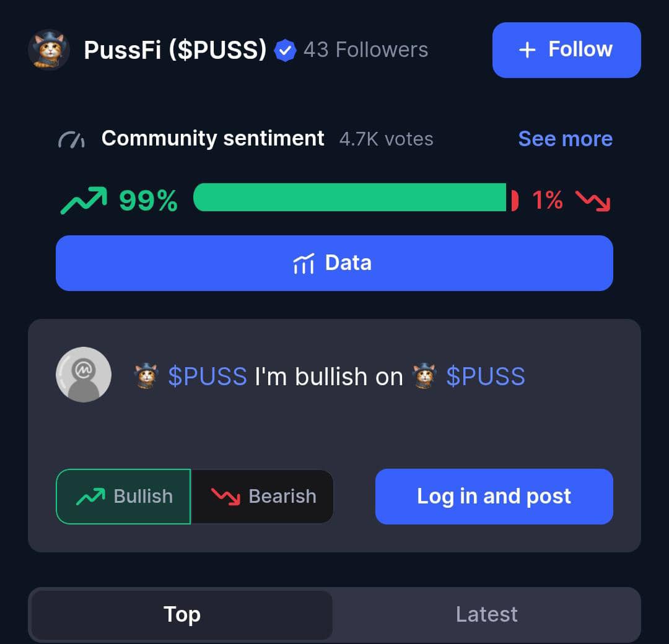
Task: Click the red bearish trend arrow beside 1%
Action: tap(593, 201)
